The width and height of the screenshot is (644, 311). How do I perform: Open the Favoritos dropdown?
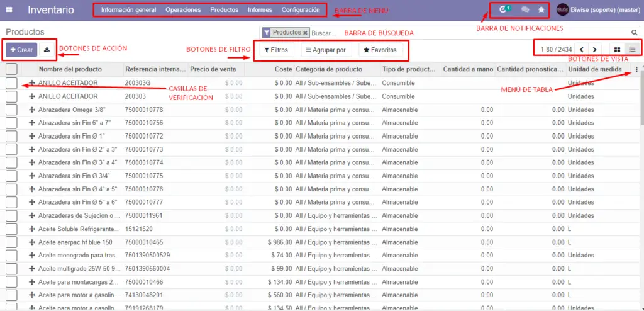click(x=380, y=50)
